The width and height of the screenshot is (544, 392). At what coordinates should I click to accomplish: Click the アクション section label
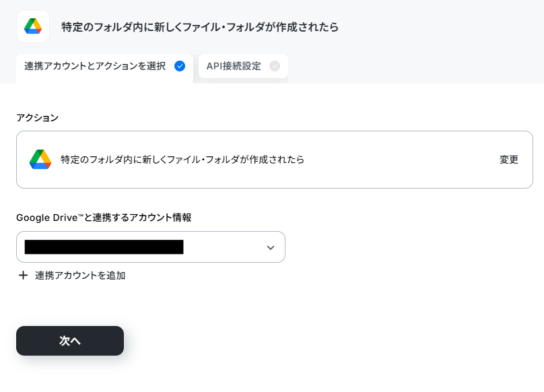tap(38, 118)
